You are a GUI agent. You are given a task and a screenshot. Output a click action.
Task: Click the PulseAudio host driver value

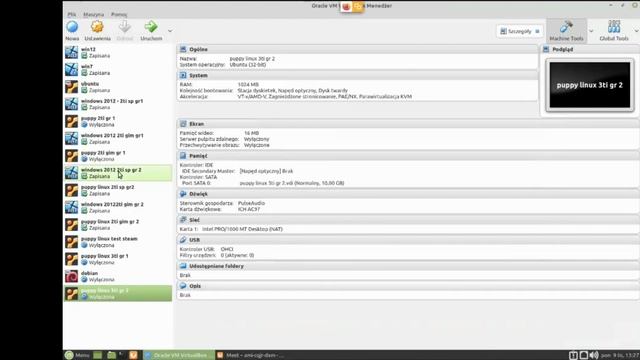pos(251,203)
